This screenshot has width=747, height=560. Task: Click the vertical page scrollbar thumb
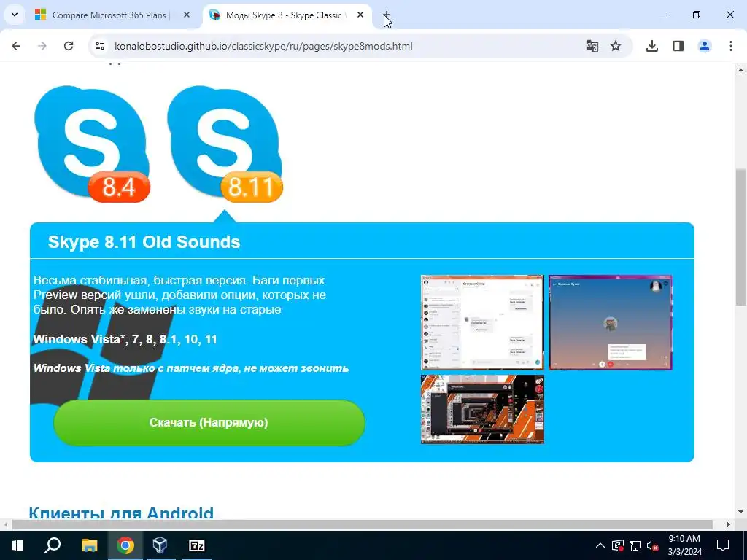click(x=740, y=237)
